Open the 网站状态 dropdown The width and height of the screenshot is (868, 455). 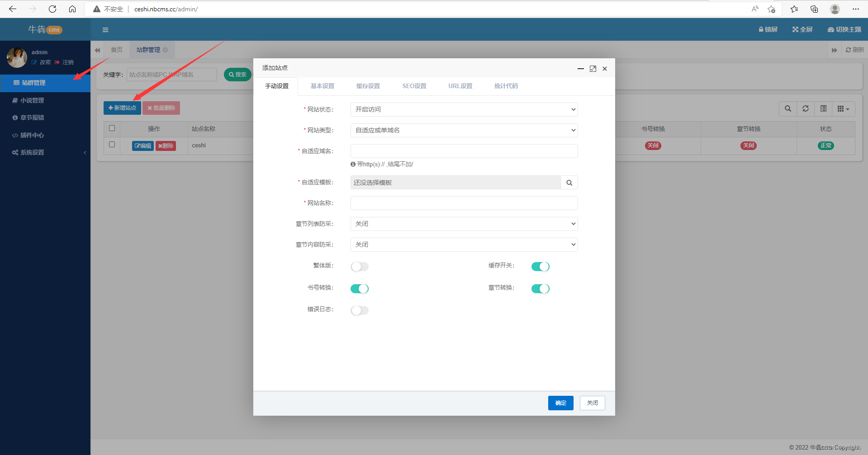click(x=464, y=109)
